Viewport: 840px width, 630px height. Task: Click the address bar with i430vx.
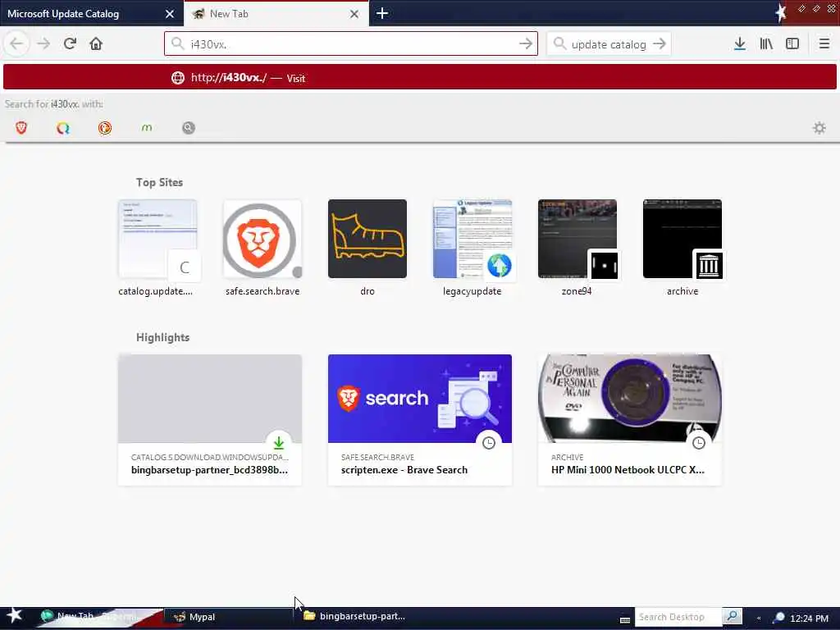(351, 44)
